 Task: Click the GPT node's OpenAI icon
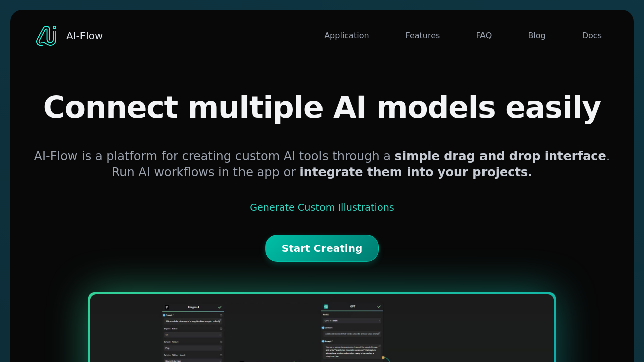click(326, 307)
